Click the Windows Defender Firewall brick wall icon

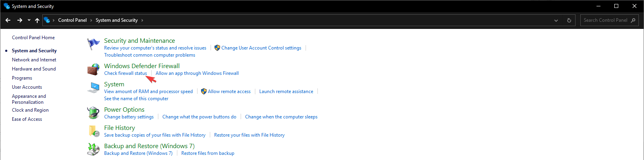[93, 69]
